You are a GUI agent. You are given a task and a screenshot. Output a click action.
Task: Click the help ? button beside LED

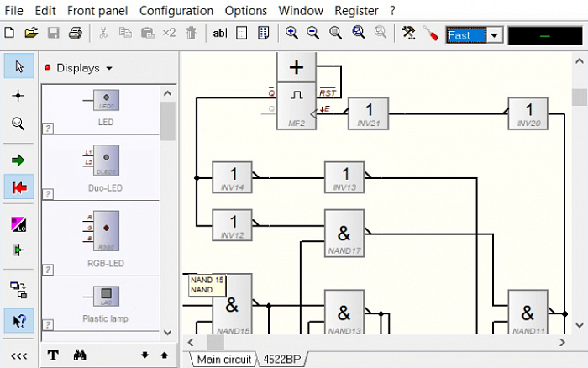[48, 129]
